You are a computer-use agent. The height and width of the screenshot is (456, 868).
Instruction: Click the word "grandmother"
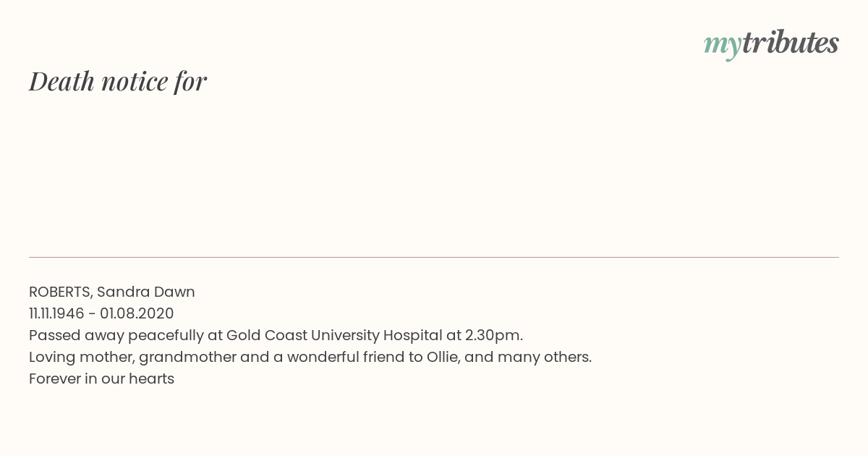click(x=187, y=357)
